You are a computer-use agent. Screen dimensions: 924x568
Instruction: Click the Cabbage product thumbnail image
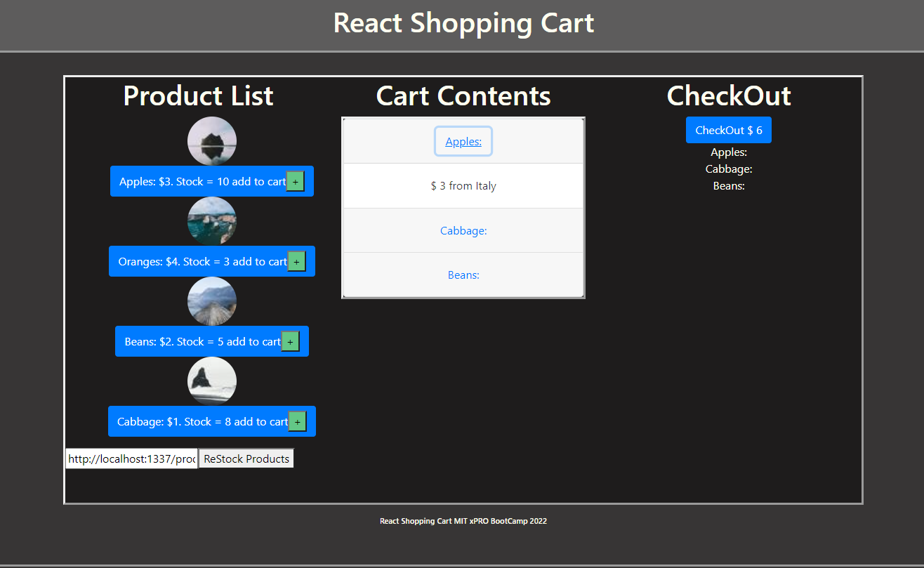coord(212,381)
